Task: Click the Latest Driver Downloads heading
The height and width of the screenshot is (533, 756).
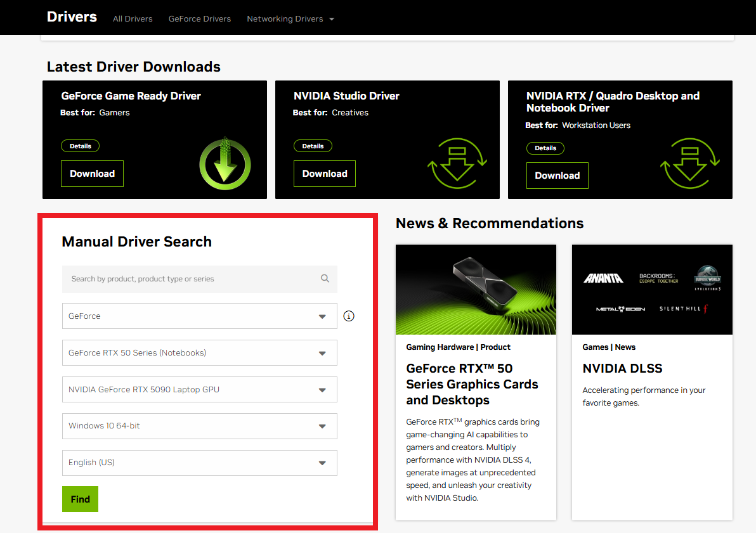Action: click(134, 67)
